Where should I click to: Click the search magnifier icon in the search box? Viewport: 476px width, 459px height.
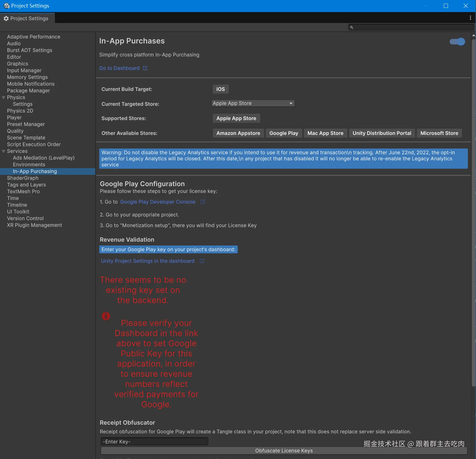[x=352, y=27]
